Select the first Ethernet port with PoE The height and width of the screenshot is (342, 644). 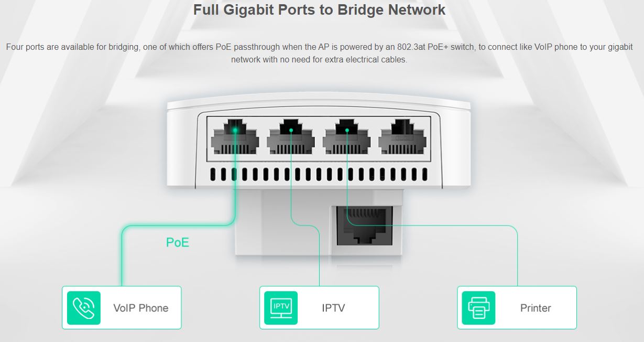(x=235, y=136)
